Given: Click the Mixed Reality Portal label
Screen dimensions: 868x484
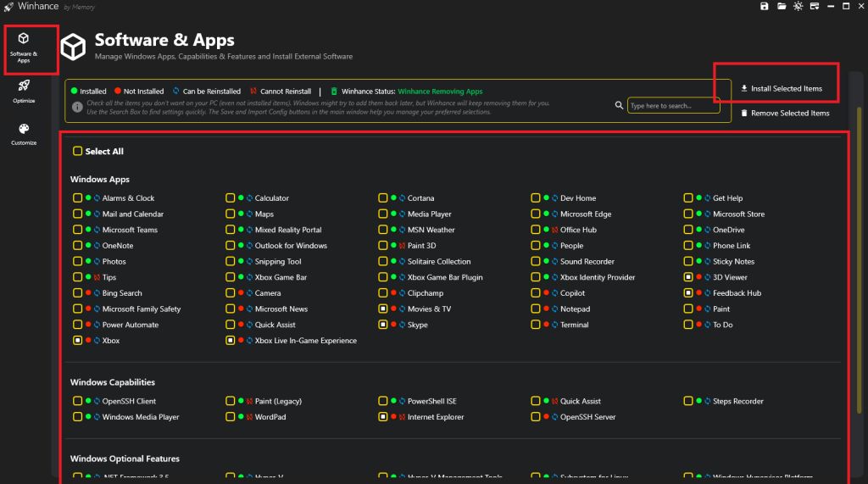Looking at the screenshot, I should point(288,230).
